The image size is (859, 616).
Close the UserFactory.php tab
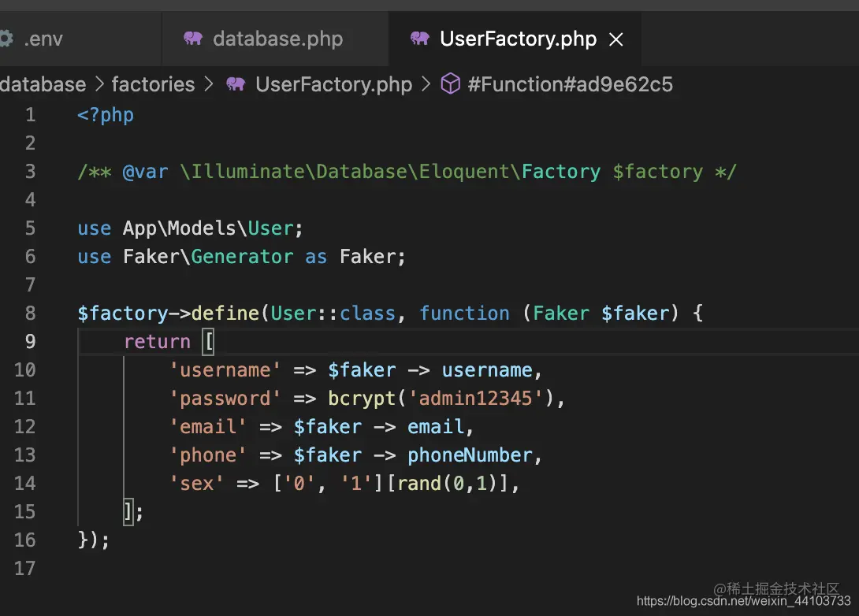(616, 39)
